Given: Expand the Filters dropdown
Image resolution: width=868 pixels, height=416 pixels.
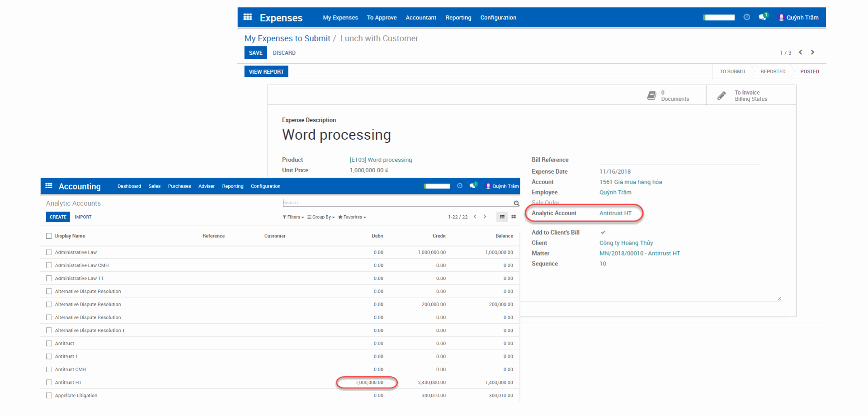Looking at the screenshot, I should coord(293,217).
